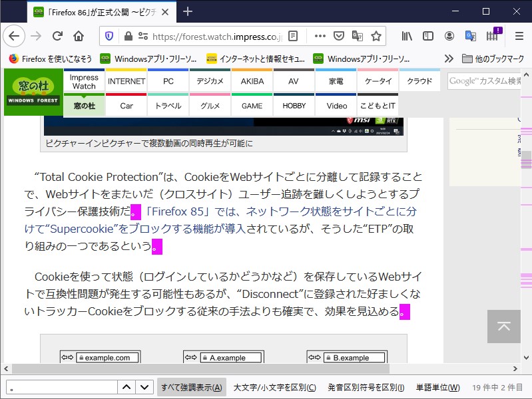Open トラベル category tab
Screen dimensions: 532x399
[x=168, y=106]
